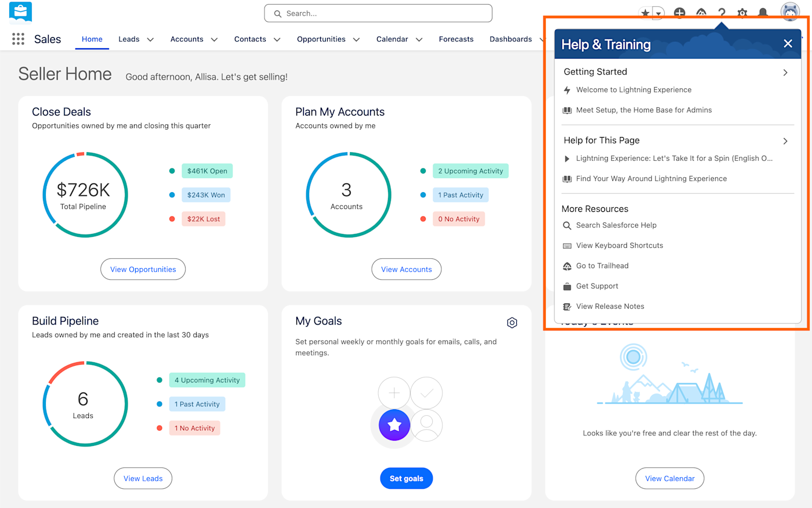This screenshot has height=508, width=812.
Task: Click the purple star circle in My Goals
Action: click(x=394, y=425)
